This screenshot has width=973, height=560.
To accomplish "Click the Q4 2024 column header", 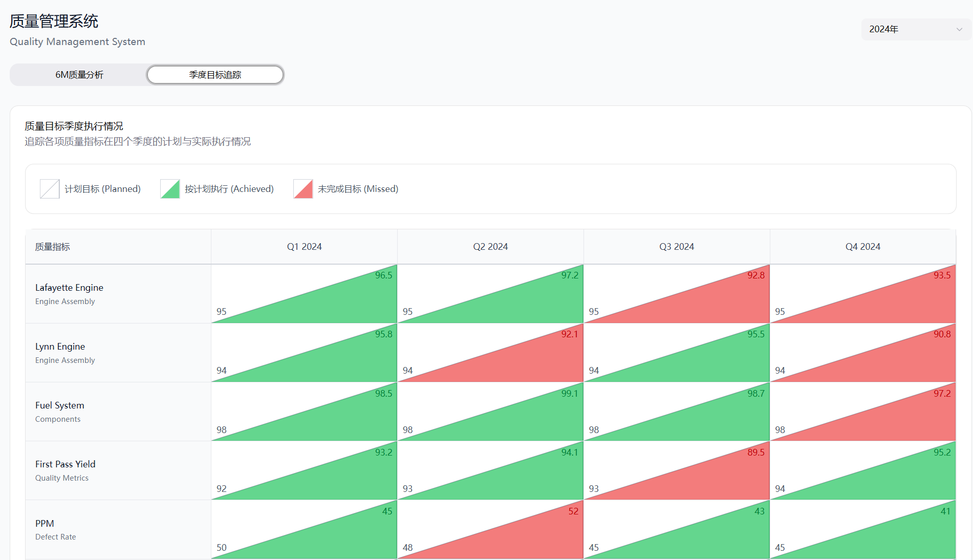I will click(863, 247).
